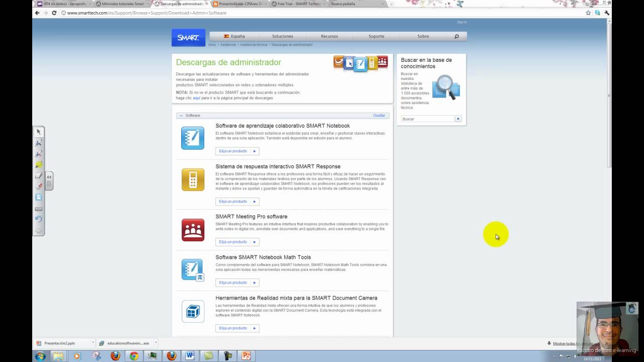
Task: Click Sistema de respuesta interactivo SMART Response heading
Action: coord(278,166)
